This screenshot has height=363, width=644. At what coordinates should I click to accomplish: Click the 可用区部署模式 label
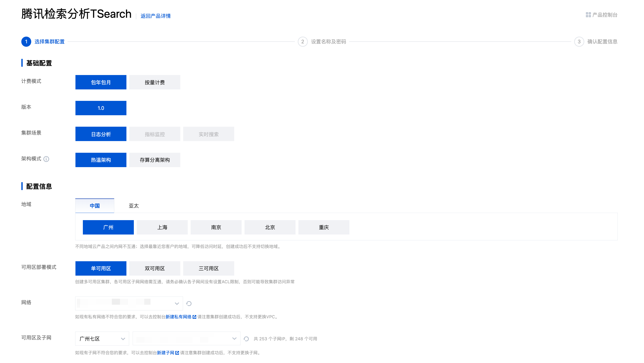(x=39, y=267)
